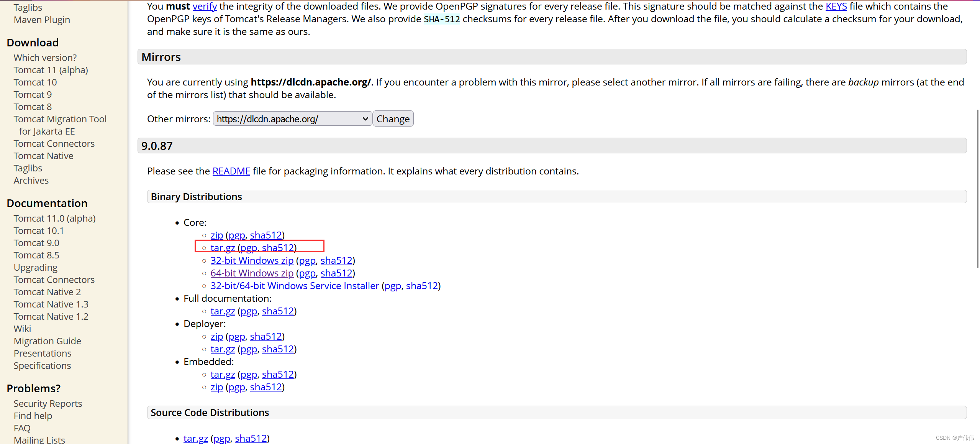
Task: Click the page vertical scrollbar
Action: coord(977,188)
